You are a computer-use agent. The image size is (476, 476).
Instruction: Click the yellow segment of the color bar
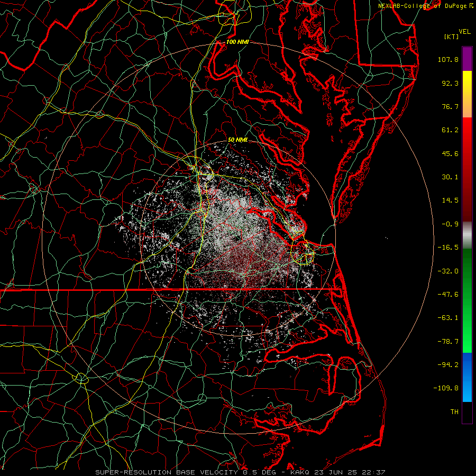[467, 83]
